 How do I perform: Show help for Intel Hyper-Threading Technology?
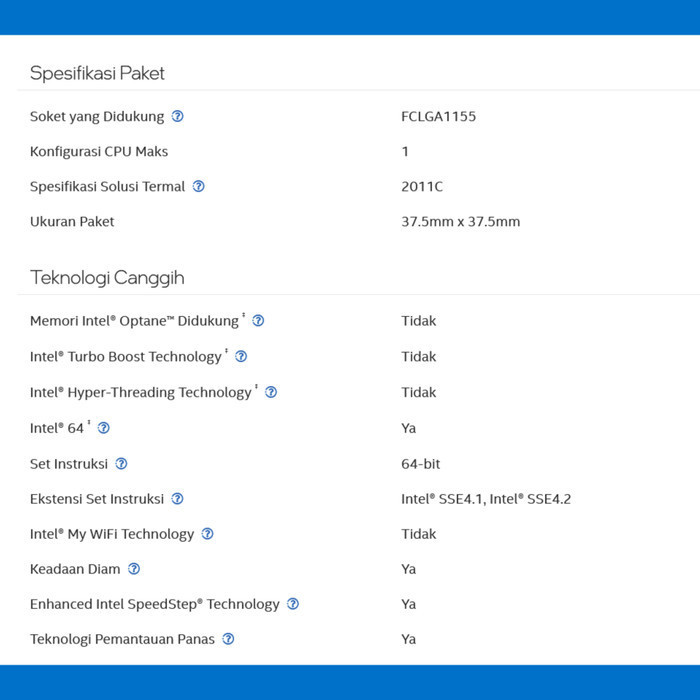271,392
